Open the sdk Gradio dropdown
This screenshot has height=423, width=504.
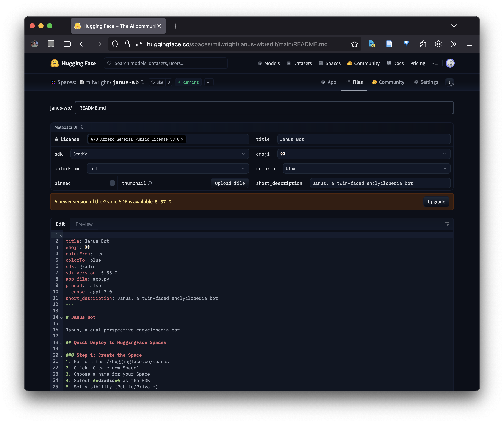159,154
